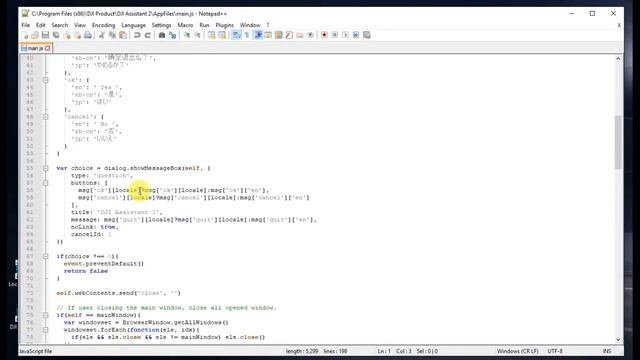The image size is (640, 360).
Task: Open Folder as Workspace toolbar icon
Action: 300,36
